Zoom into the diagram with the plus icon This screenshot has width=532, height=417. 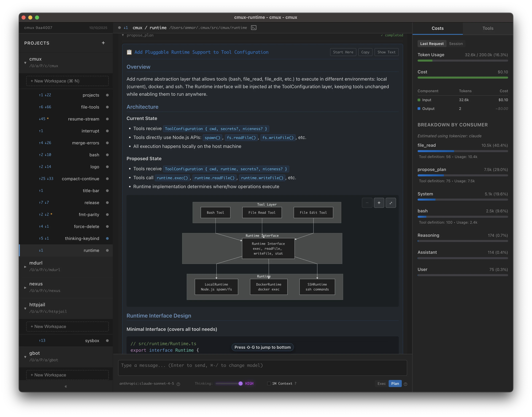tap(379, 203)
